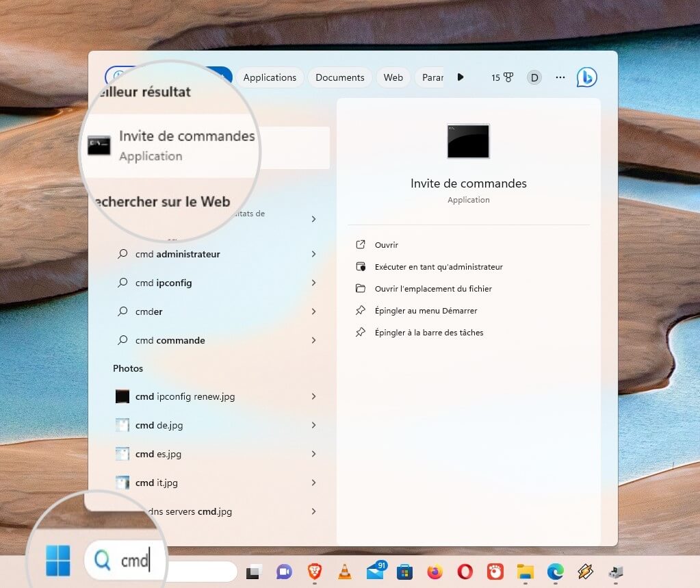
Task: Click thumbnail of cmd ipconfig renew.jpg
Action: (122, 396)
